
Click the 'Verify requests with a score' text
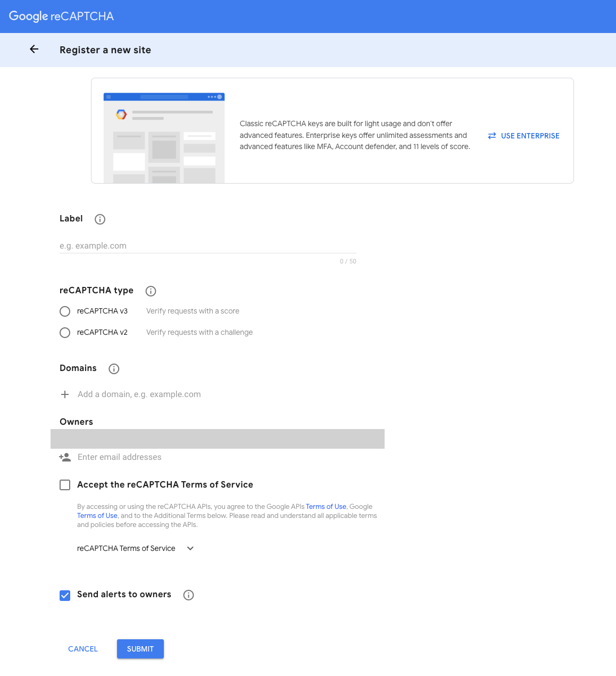193,311
